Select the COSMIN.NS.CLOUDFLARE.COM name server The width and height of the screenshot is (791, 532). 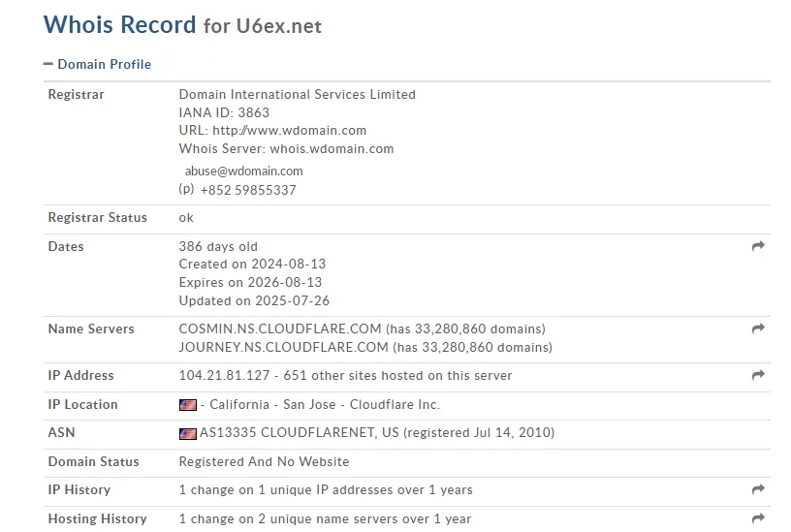(x=280, y=329)
